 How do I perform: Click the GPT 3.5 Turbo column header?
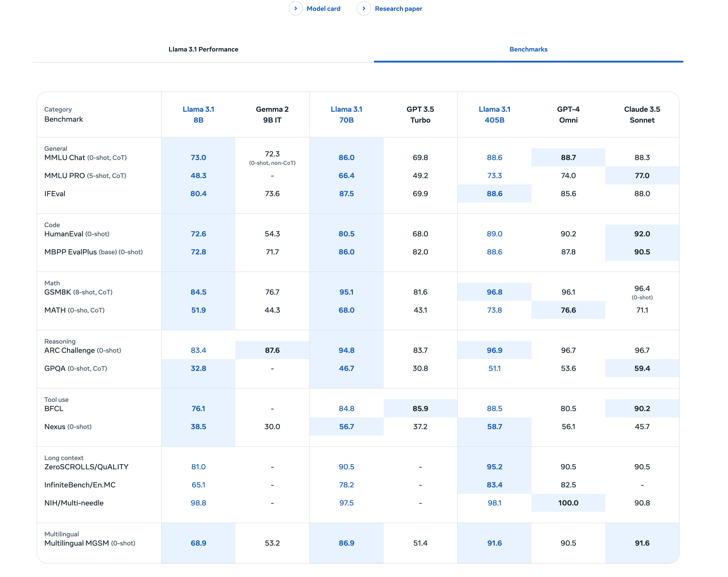[420, 114]
